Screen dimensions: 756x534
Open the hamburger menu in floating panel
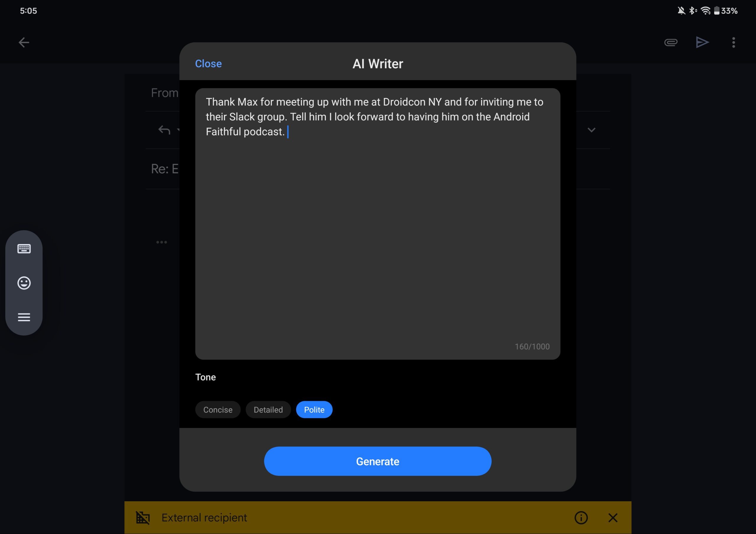point(24,317)
